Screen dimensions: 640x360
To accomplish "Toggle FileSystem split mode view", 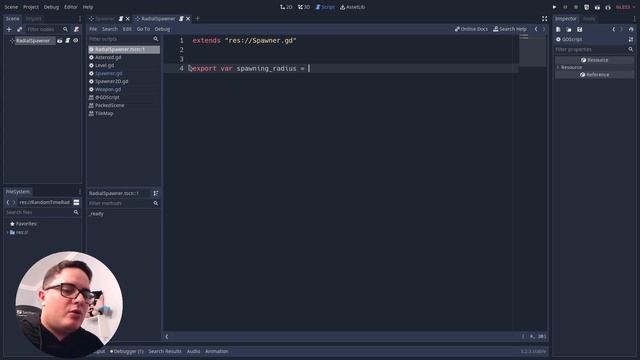I will 76,202.
